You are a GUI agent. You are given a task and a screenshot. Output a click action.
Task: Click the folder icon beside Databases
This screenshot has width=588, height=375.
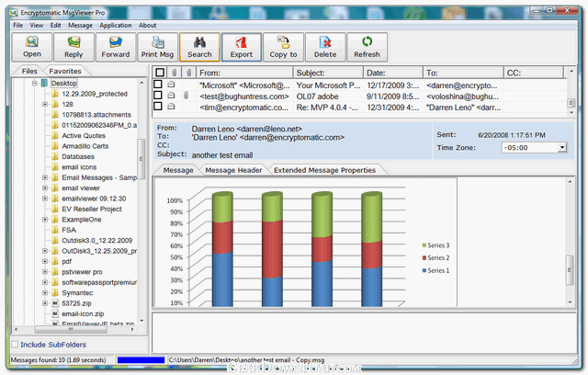tap(55, 156)
